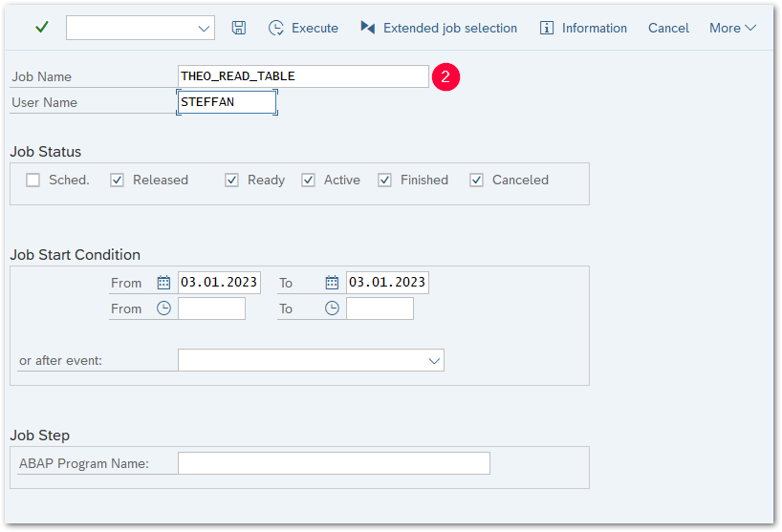Click the Save floppy disk icon
Image resolution: width=782 pixels, height=532 pixels.
point(239,28)
